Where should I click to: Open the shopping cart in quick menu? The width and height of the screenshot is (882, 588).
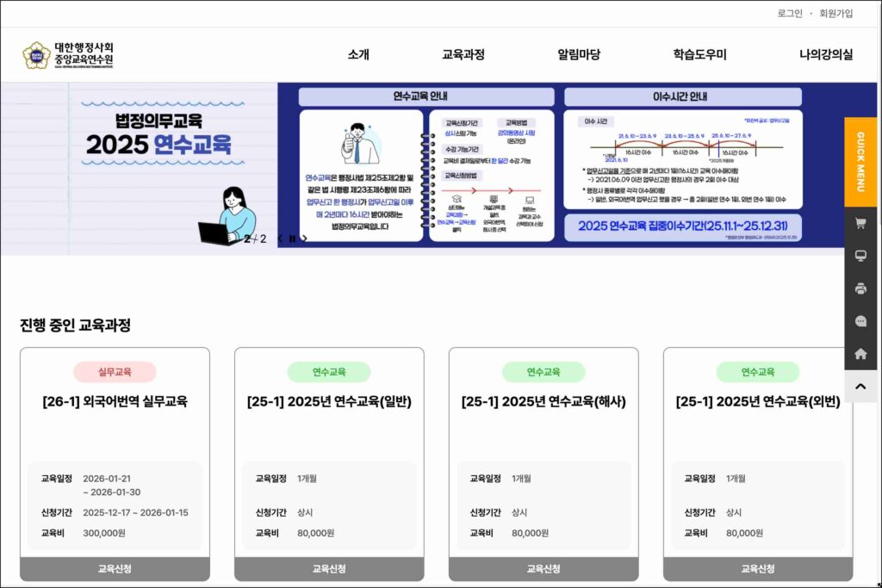tap(860, 224)
